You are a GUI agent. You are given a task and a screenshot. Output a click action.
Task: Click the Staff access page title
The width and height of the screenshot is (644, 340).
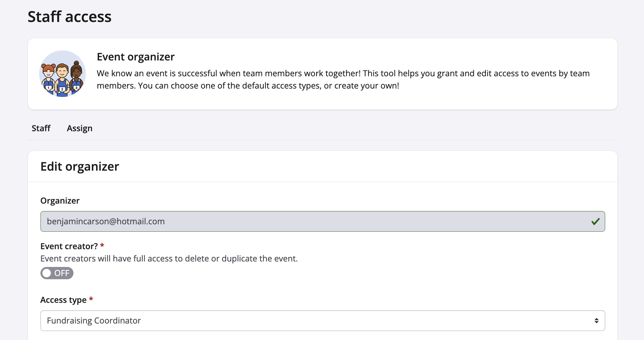(x=70, y=17)
